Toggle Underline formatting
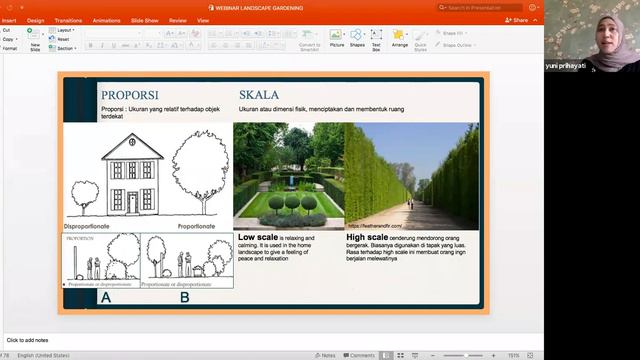 (114, 46)
